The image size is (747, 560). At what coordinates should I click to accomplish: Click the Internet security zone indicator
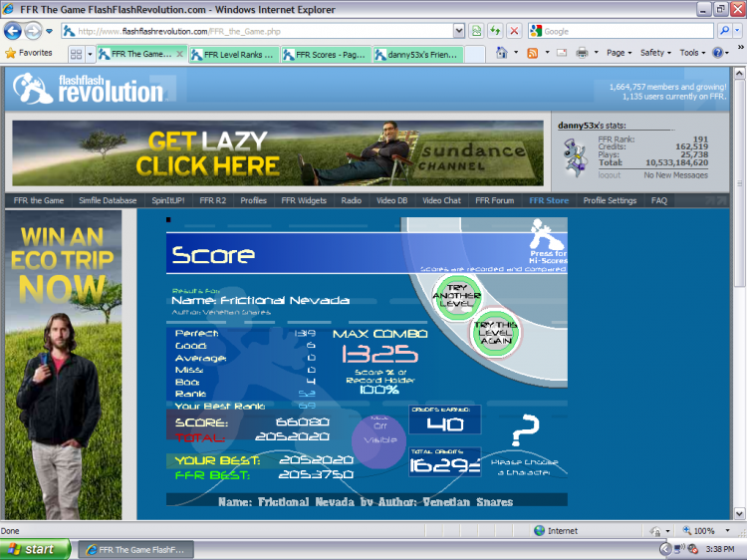(x=556, y=530)
